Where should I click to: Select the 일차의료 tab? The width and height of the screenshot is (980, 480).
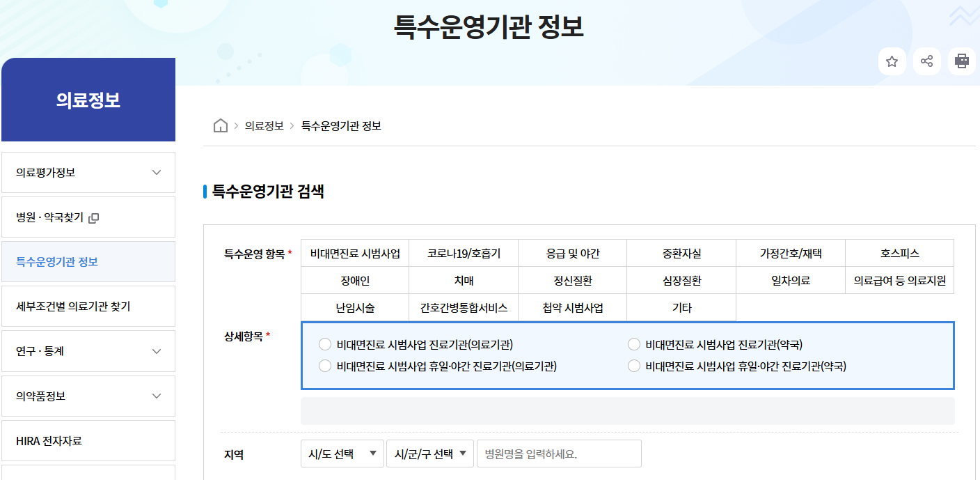791,281
